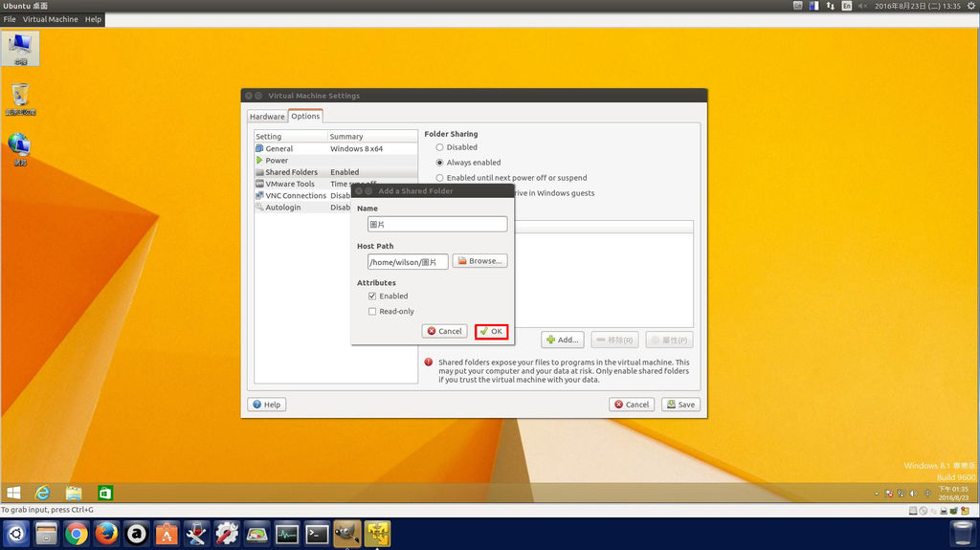Cancel the Virtual Machine Settings dialog

coord(632,405)
